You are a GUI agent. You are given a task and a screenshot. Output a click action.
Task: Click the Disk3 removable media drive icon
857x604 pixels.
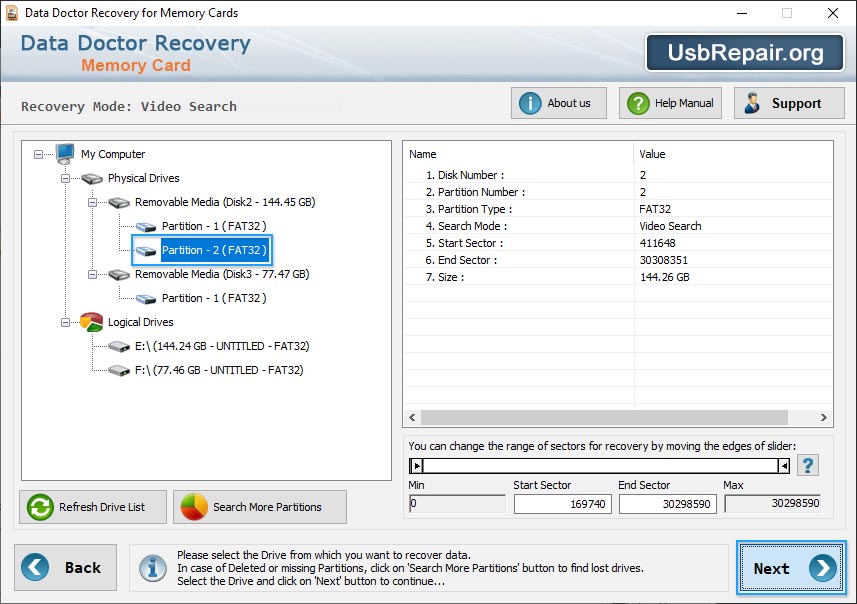click(119, 274)
